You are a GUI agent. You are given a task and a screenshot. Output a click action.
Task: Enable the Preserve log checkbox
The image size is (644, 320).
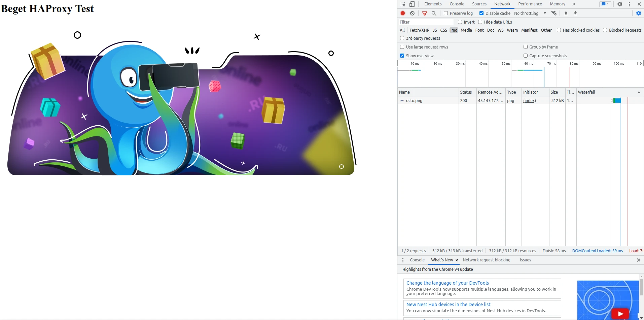[446, 13]
